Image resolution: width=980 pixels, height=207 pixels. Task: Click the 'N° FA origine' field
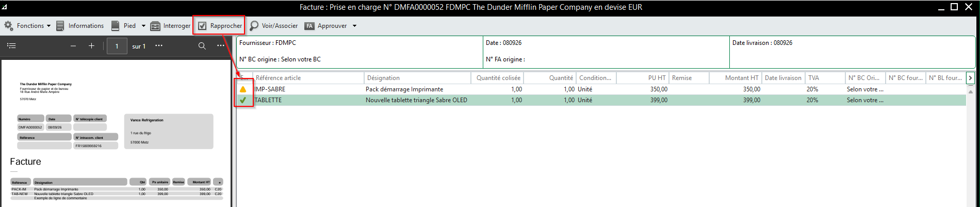click(x=505, y=59)
